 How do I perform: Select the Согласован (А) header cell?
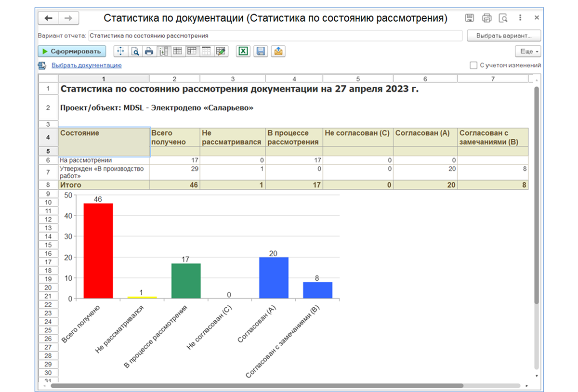coord(425,137)
